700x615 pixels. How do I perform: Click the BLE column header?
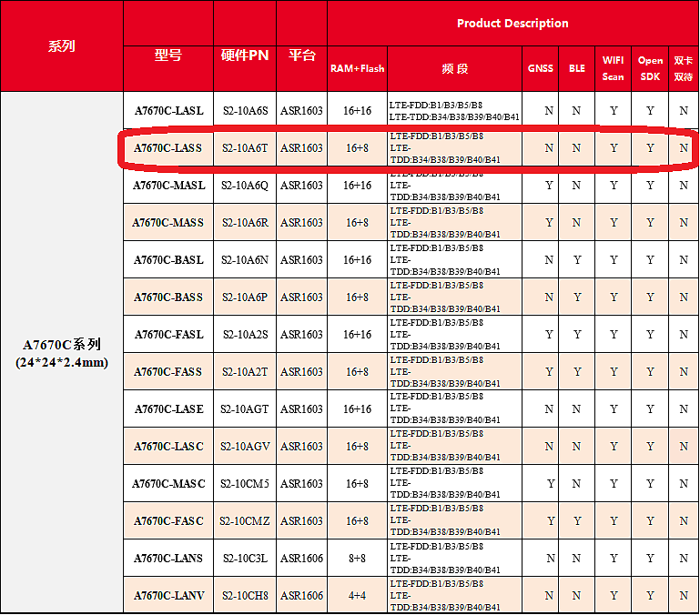[x=577, y=69]
